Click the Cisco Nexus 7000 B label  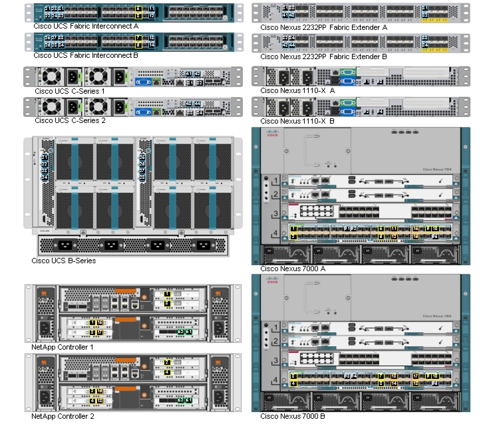(293, 416)
